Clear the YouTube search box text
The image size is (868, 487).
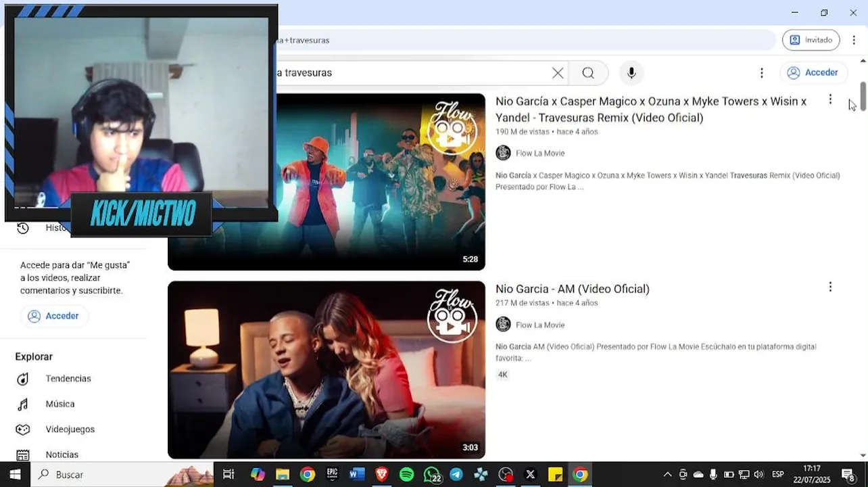click(x=558, y=73)
